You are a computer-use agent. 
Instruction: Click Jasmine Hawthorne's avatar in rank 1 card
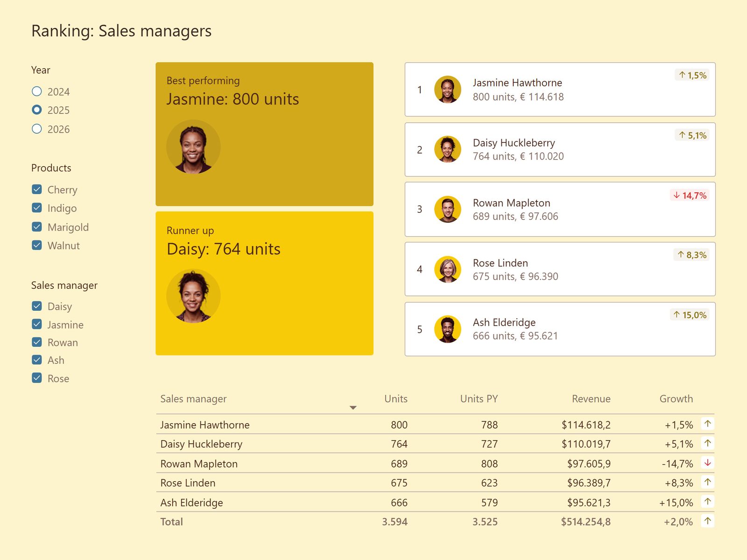(x=448, y=89)
